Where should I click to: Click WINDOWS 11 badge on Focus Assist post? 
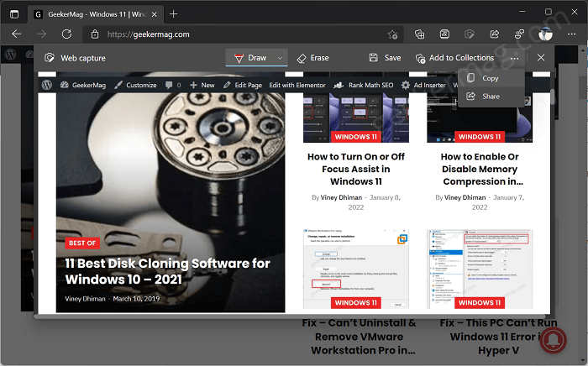coord(356,137)
